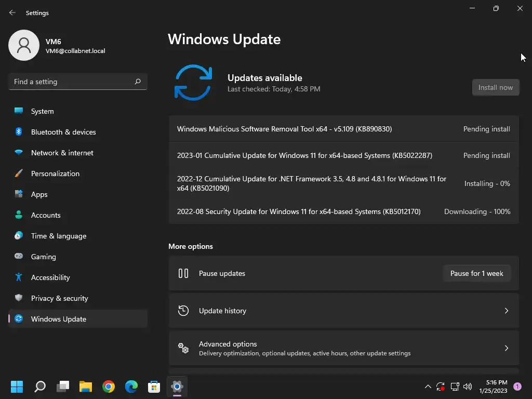Click the Find a setting search field
The width and height of the screenshot is (532, 399).
click(78, 82)
